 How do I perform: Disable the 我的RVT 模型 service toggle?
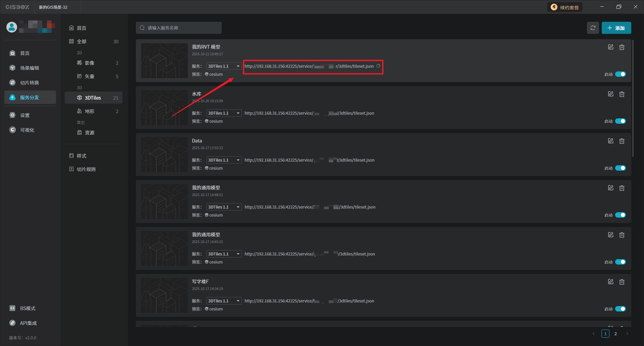620,74
